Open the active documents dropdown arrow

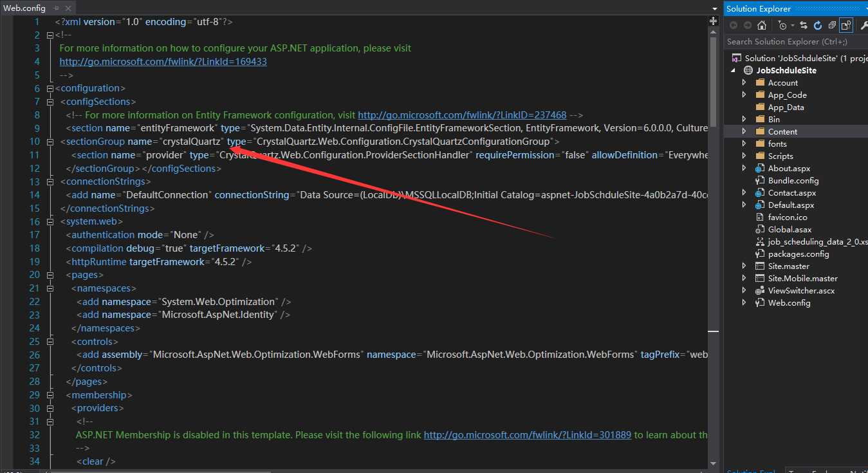(x=714, y=8)
